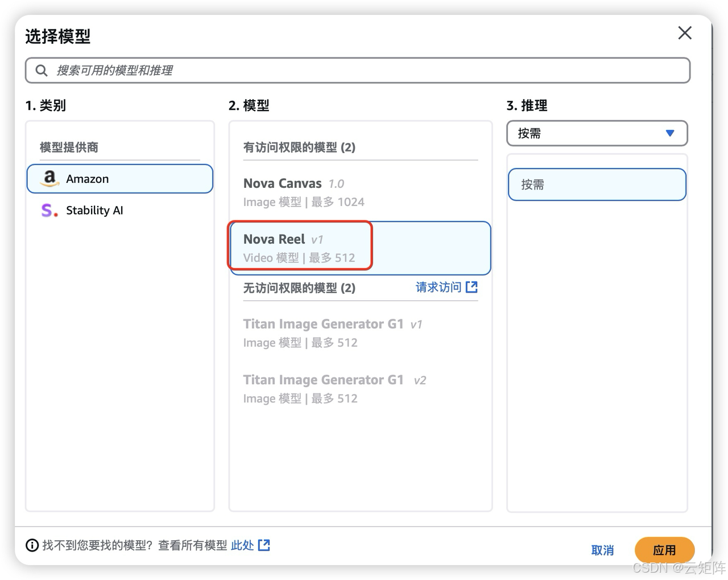
Task: Click the info icon at dialog bottom
Action: point(32,545)
